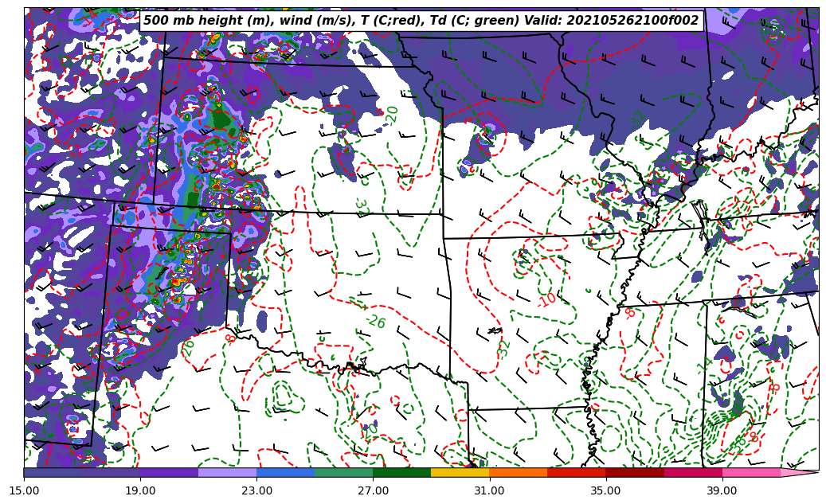
Task: Select the orange colorbar segment
Action: (518, 472)
